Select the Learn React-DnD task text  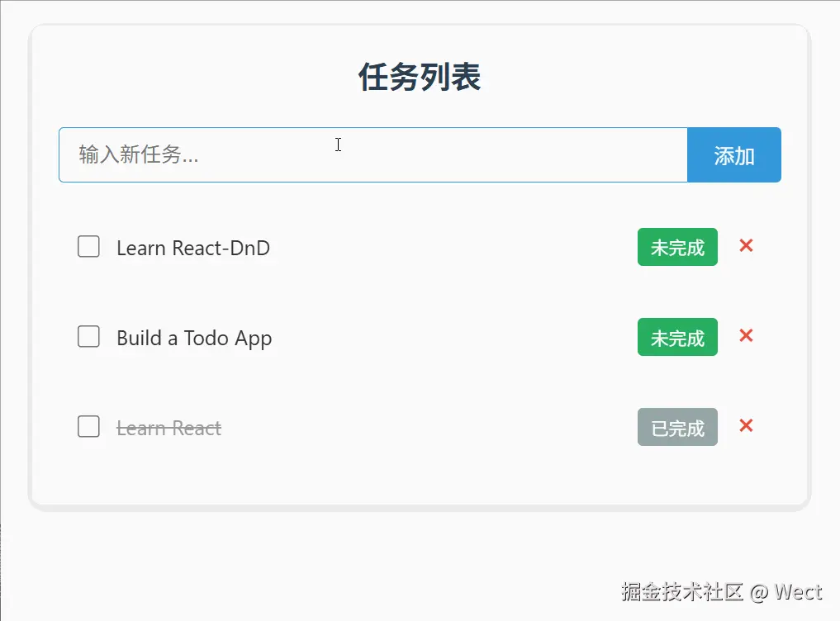click(x=194, y=247)
